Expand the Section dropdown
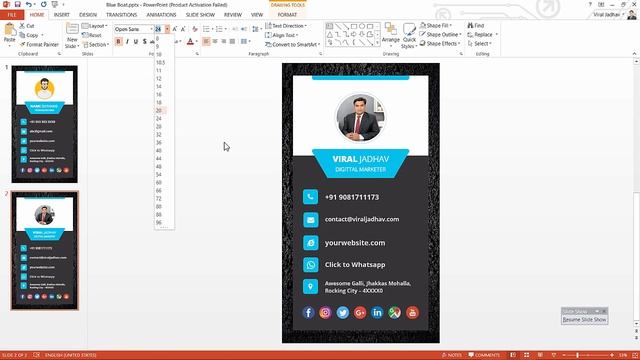The height and width of the screenshot is (360, 640). pos(96,44)
